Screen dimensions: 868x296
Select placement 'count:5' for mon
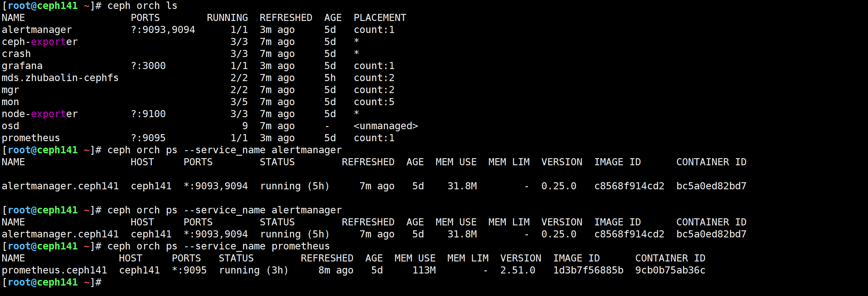(374, 102)
